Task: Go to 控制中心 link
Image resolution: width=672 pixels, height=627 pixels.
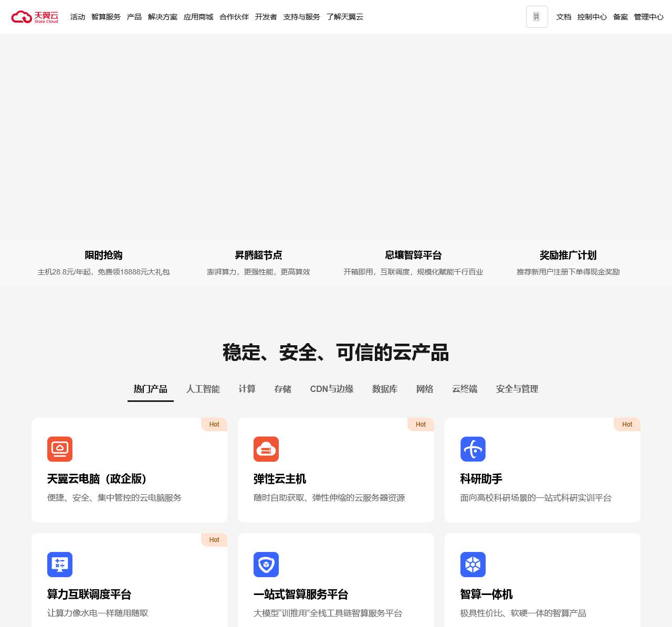Action: (x=592, y=17)
